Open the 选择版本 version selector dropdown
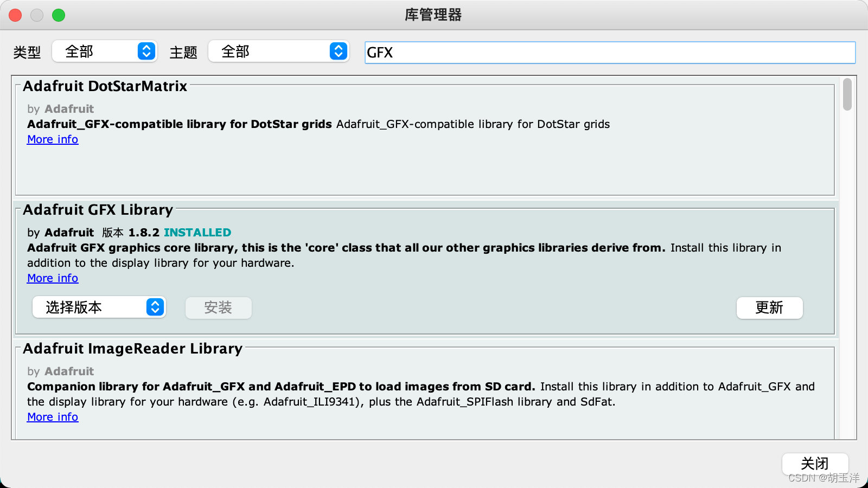Screen dimensions: 868x488 (99, 307)
